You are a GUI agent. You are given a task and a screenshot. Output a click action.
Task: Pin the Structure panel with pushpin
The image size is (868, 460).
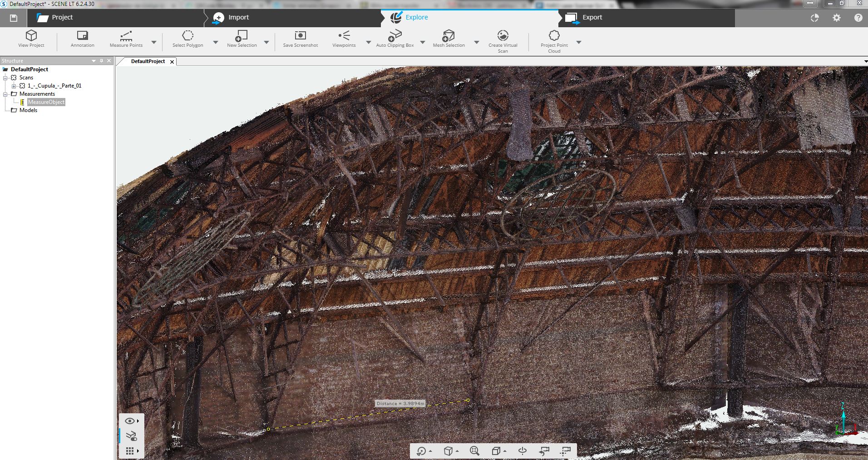click(102, 61)
